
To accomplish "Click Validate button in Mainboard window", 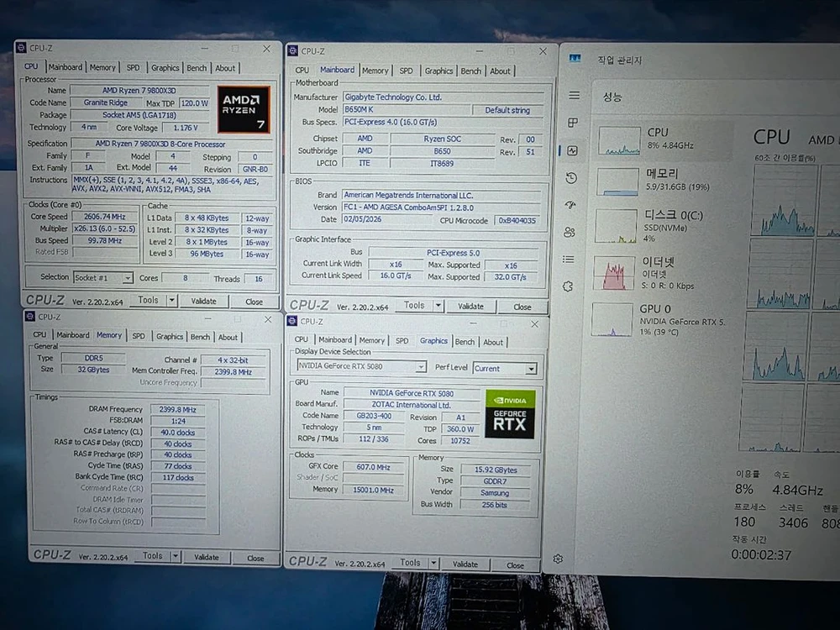I will point(470,307).
